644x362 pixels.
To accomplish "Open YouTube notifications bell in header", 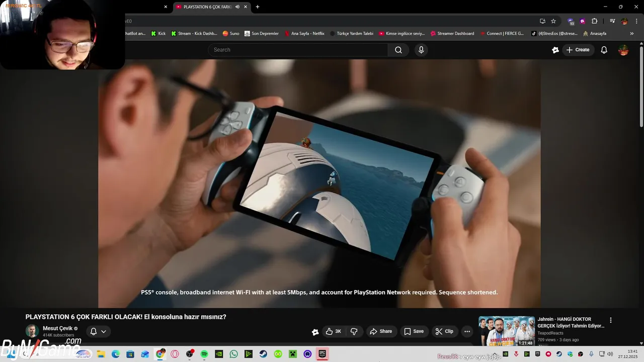I will click(604, 50).
